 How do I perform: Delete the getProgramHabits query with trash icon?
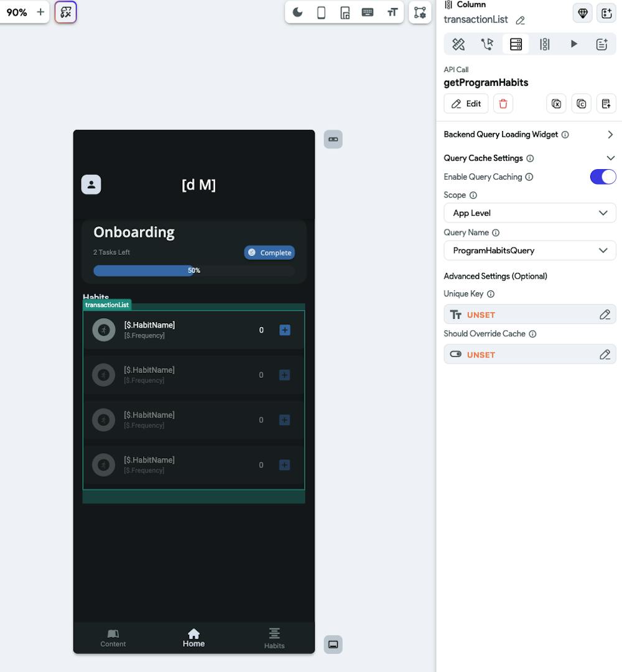[x=503, y=103]
